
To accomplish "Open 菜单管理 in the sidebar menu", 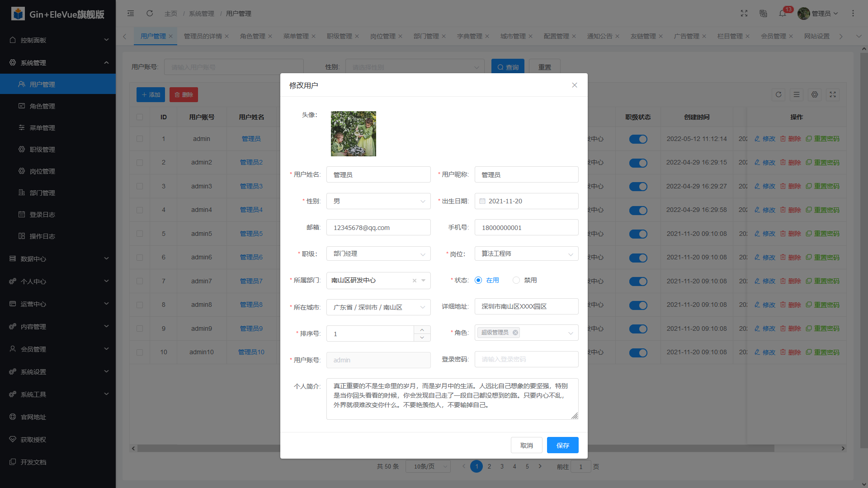I will point(42,128).
